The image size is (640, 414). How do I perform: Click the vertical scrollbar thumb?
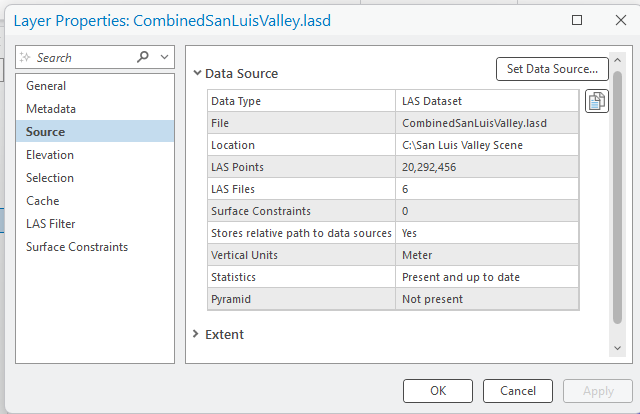coord(617,197)
